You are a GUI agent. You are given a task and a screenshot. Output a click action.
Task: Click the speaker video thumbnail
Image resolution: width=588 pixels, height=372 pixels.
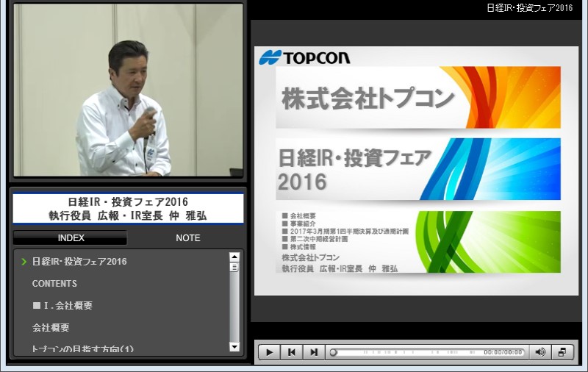[128, 90]
